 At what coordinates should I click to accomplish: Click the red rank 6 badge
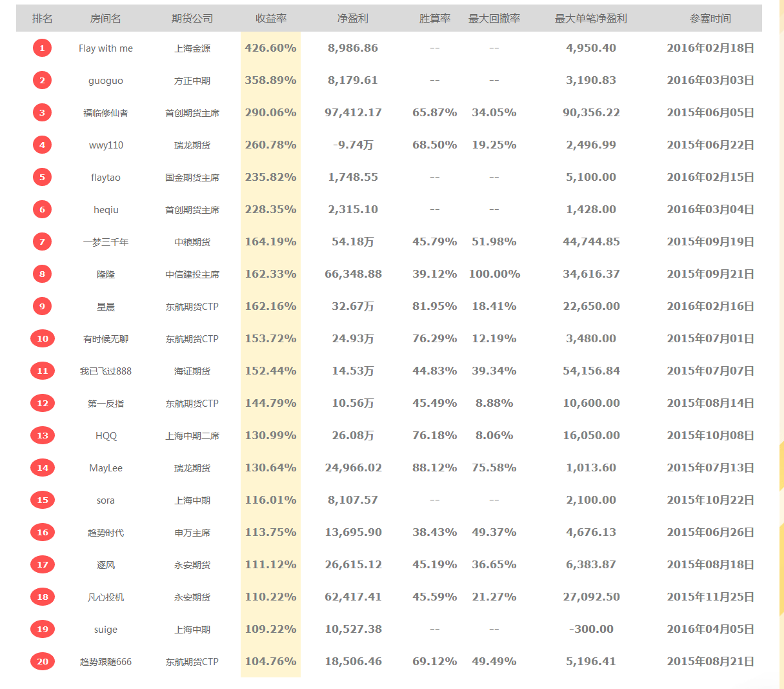[x=43, y=209]
